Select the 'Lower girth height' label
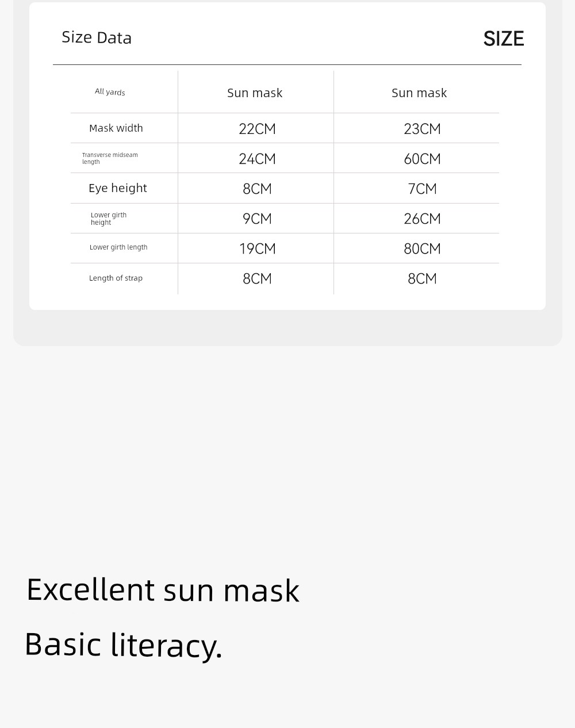 coord(109,219)
